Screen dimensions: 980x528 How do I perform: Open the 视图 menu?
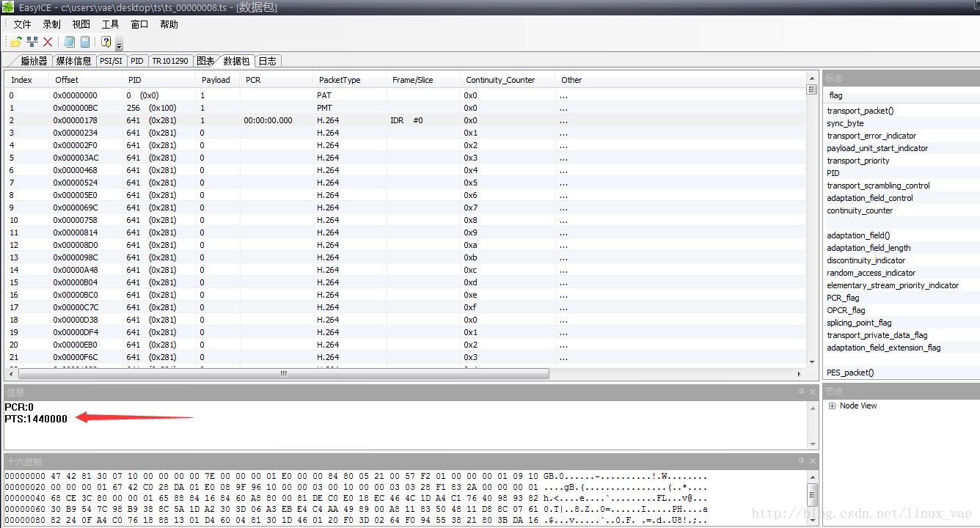(x=81, y=24)
